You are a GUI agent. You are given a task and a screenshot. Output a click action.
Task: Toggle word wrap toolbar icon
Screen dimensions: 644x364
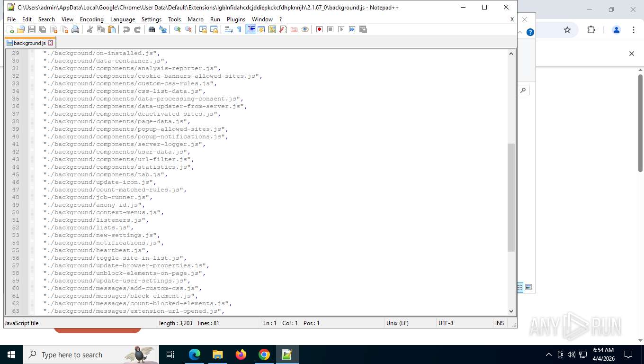228,29
